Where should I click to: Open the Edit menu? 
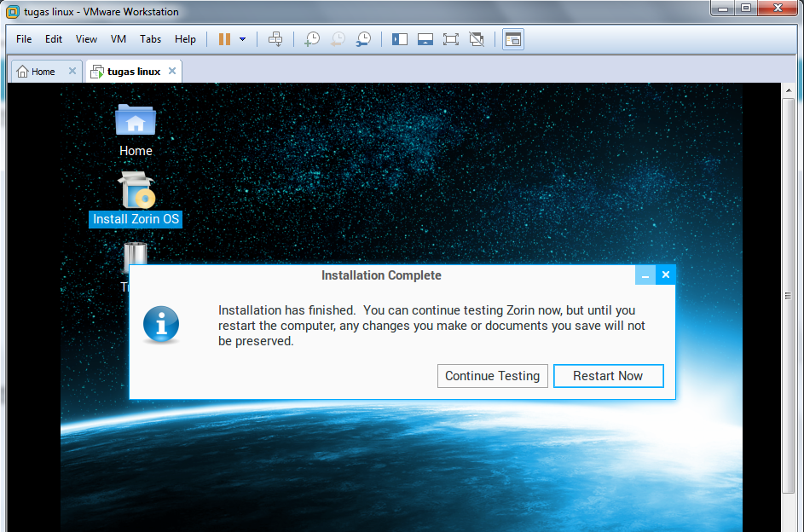[x=54, y=39]
